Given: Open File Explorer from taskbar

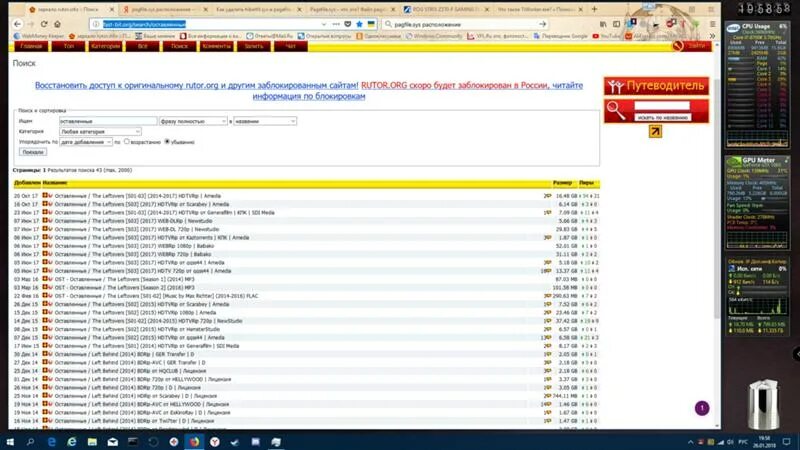Looking at the screenshot, I should pyautogui.click(x=92, y=441).
